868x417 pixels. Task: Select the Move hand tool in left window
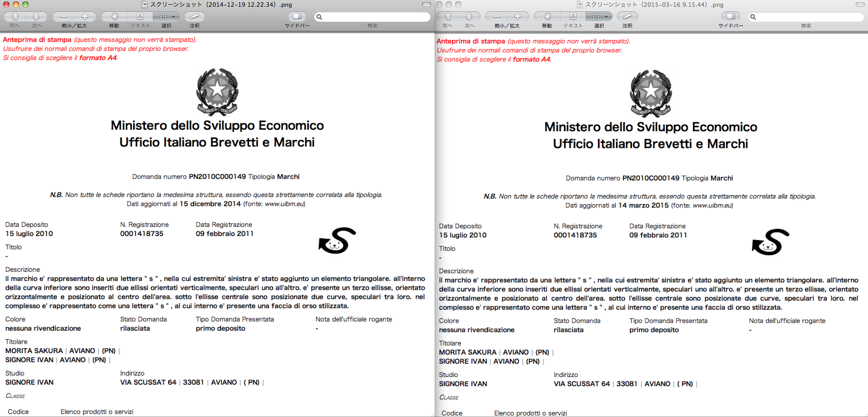click(114, 16)
